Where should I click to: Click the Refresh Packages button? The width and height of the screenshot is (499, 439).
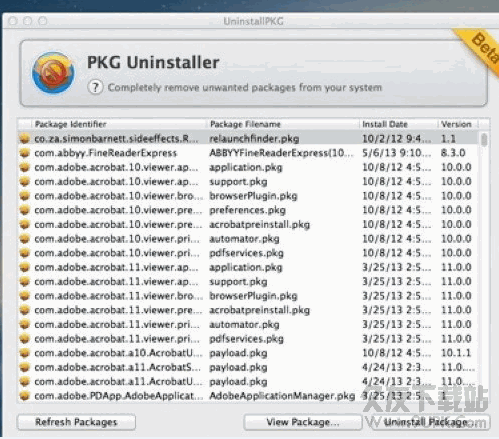76,422
